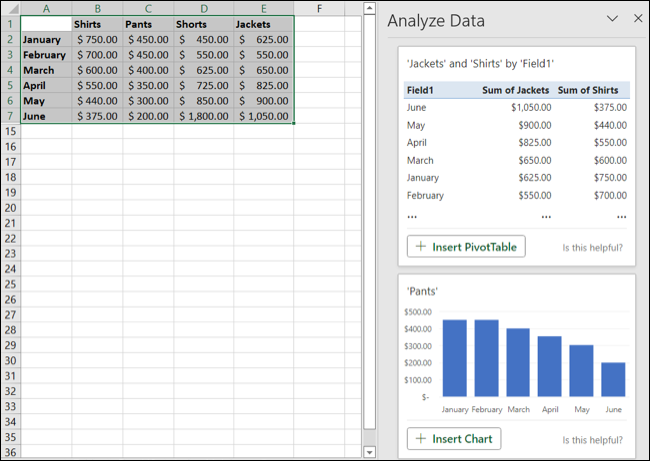Click the scroll down arrow of the sheet
This screenshot has width=650, height=461.
click(369, 451)
